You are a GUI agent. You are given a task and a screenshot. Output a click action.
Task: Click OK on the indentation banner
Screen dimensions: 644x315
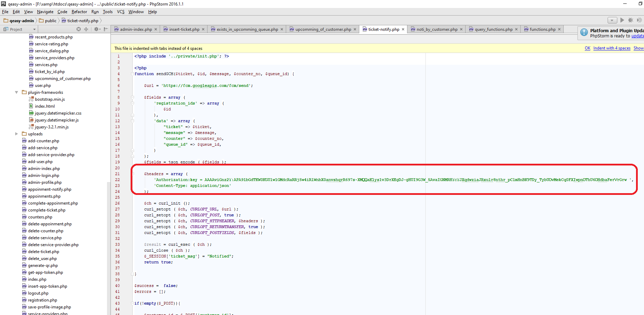pyautogui.click(x=588, y=48)
